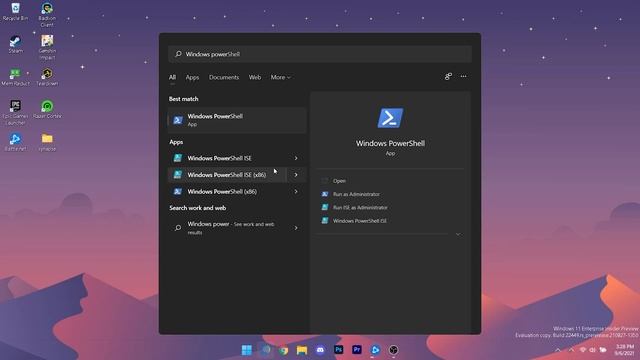Click the Wi-Fi network icon in the system tray
This screenshot has width=640, height=360.
[583, 350]
